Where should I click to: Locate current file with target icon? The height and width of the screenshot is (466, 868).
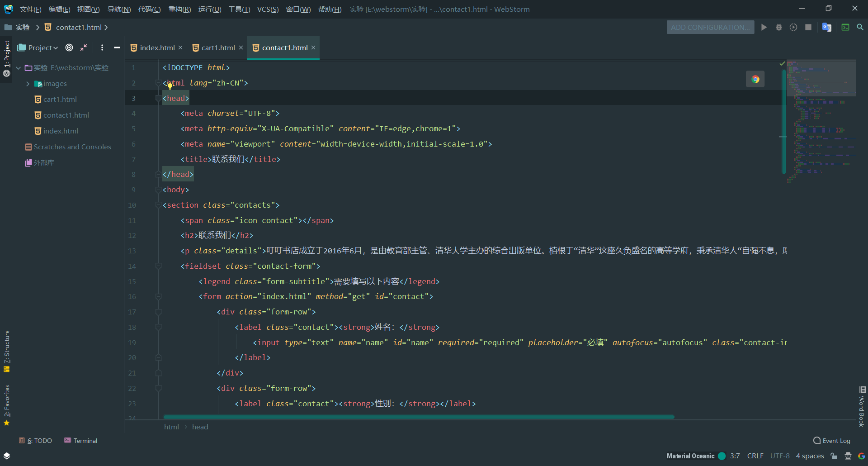tap(69, 48)
